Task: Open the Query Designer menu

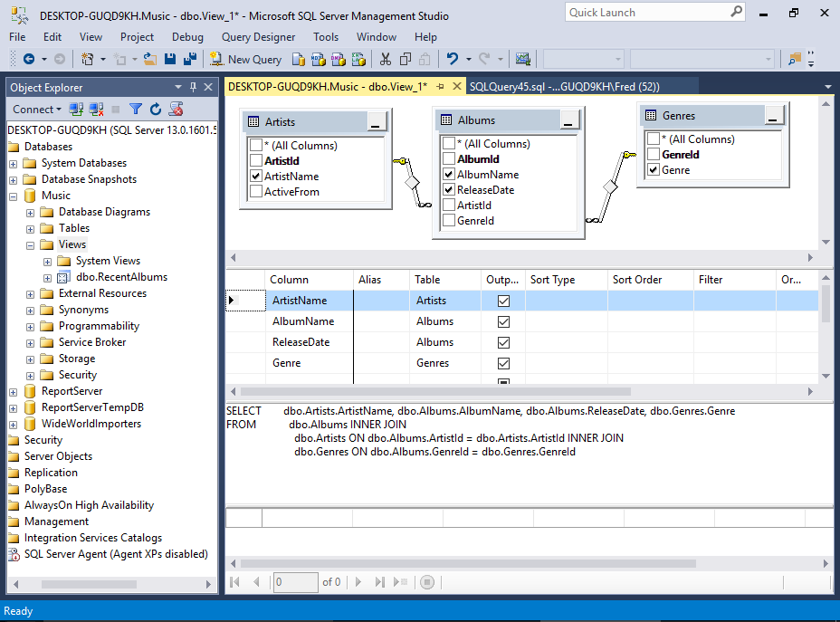Action: pyautogui.click(x=258, y=37)
